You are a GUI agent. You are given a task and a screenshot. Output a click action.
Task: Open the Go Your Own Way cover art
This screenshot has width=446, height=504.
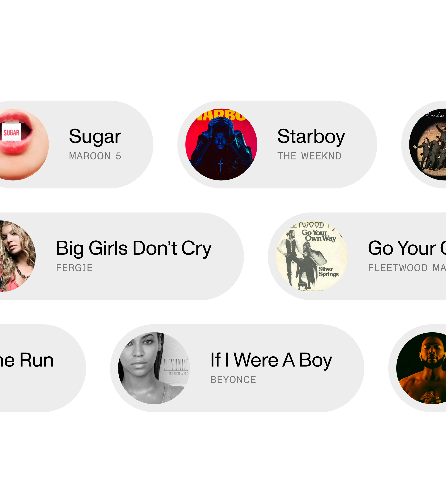click(312, 256)
